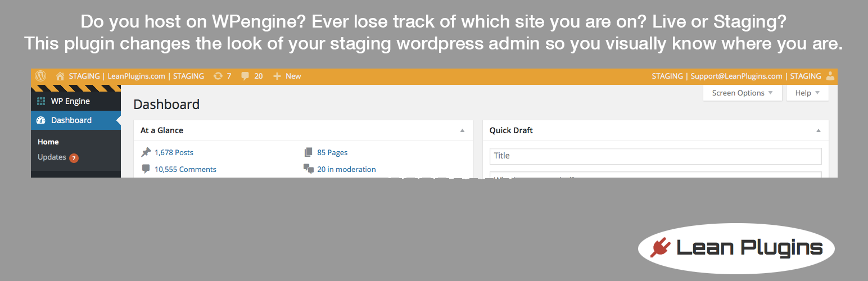Expand the Screen Options dropdown

[x=742, y=93]
